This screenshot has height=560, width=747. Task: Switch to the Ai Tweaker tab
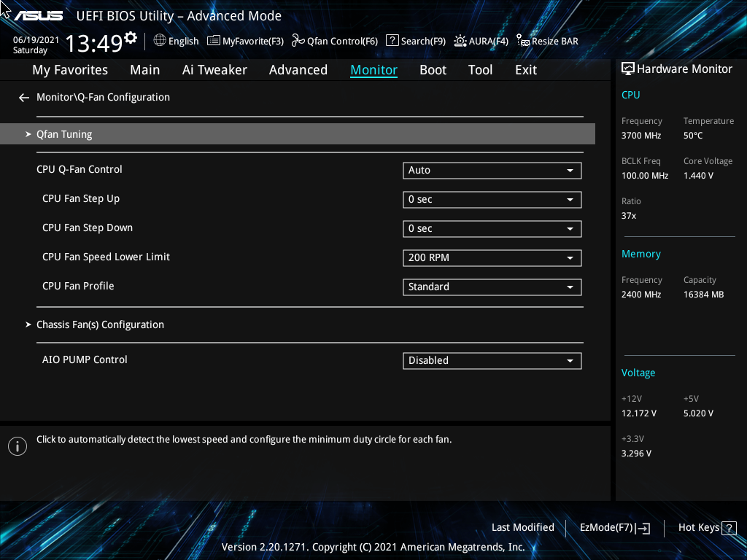coord(214,69)
